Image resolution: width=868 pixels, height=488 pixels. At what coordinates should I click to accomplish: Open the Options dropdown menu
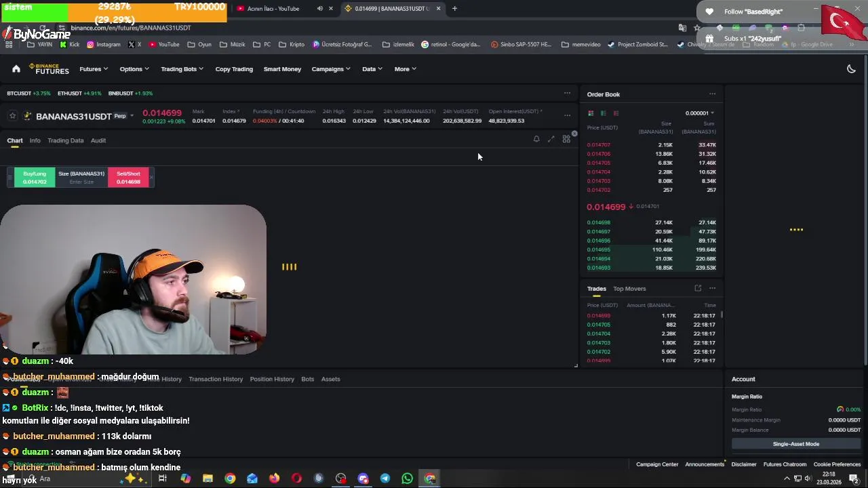pos(134,68)
